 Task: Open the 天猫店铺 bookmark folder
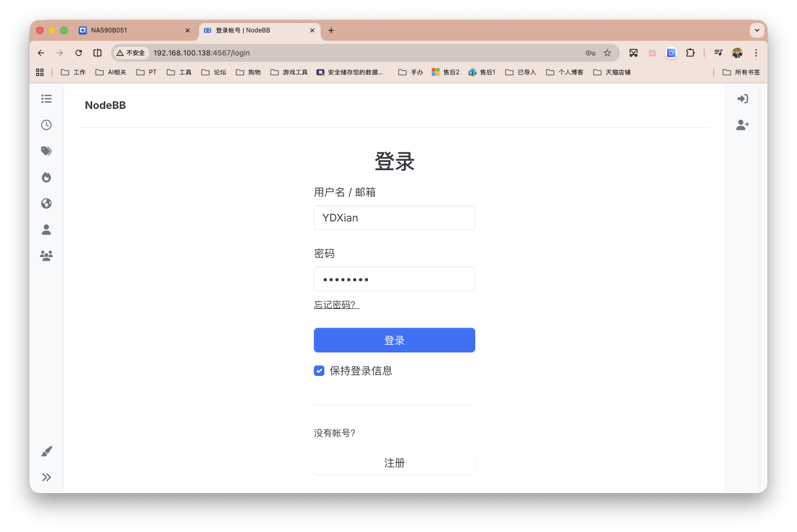pyautogui.click(x=612, y=72)
